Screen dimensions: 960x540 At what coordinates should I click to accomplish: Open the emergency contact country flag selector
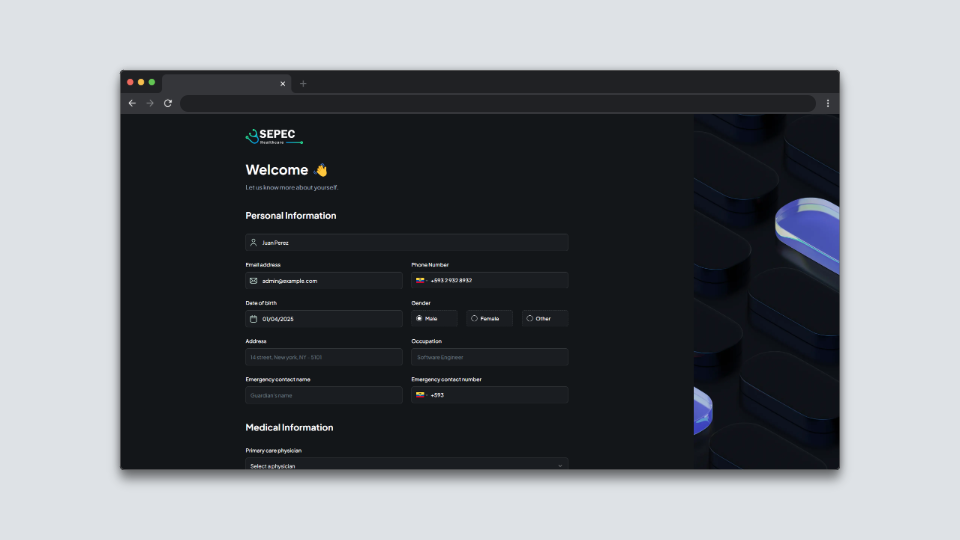coord(421,395)
